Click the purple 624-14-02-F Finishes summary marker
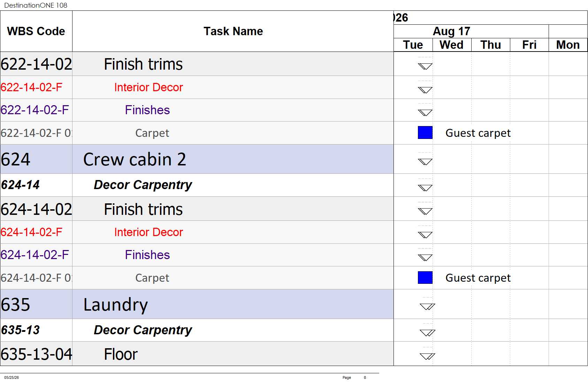The width and height of the screenshot is (588, 382). [425, 257]
